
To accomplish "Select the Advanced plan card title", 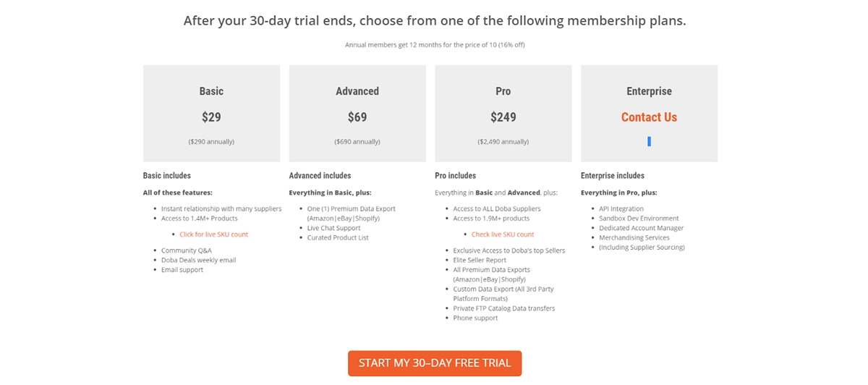I will click(357, 91).
